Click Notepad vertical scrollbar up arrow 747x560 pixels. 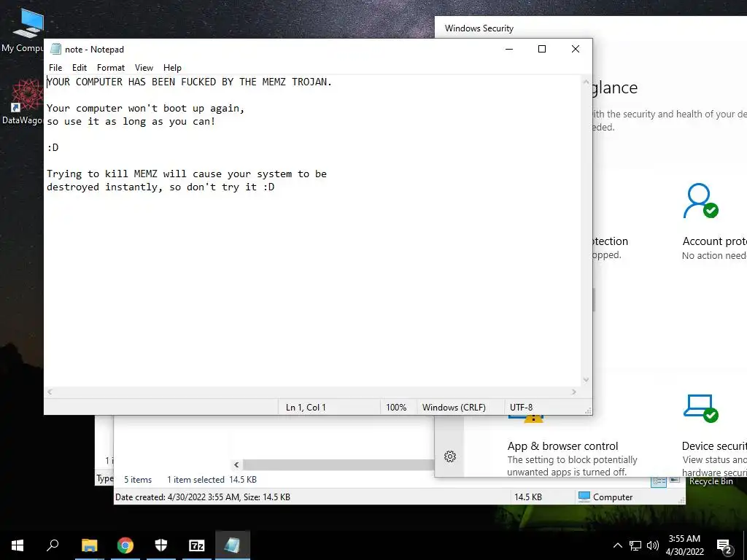click(x=586, y=82)
